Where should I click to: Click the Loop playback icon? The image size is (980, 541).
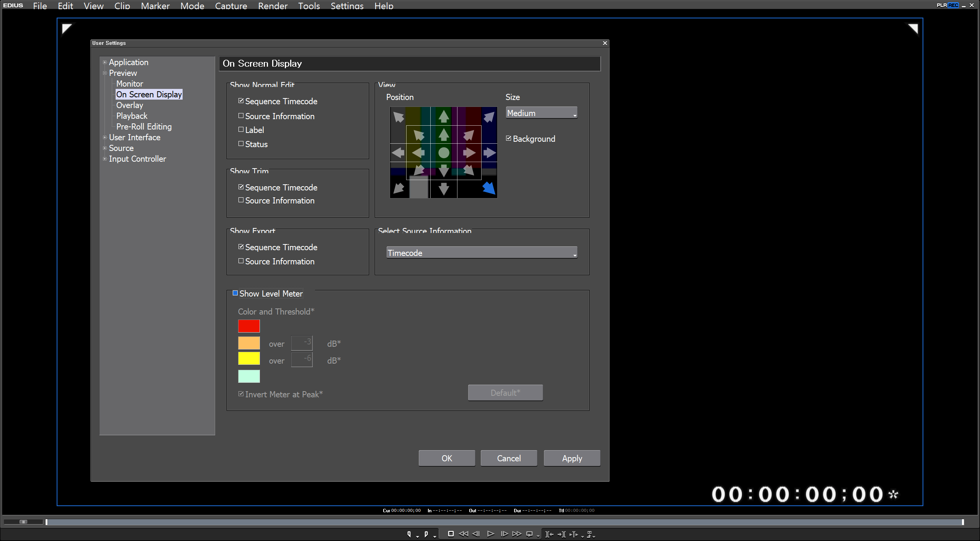coord(529,534)
